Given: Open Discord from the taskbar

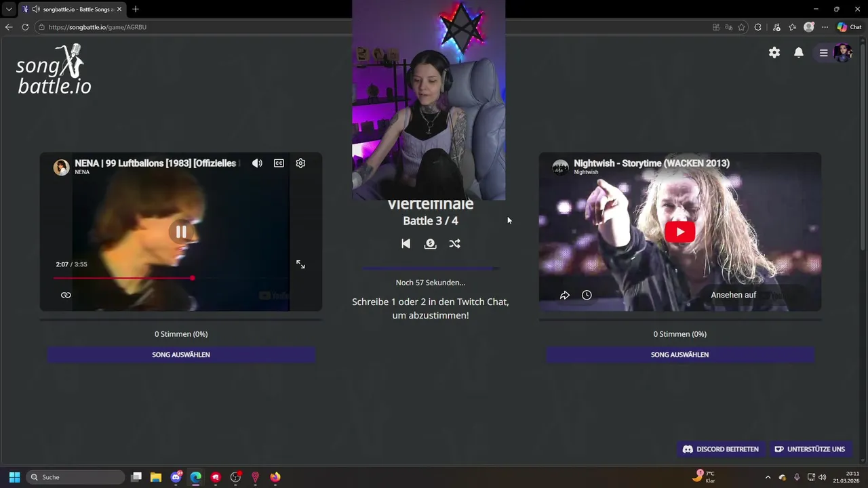Looking at the screenshot, I should pos(176,477).
